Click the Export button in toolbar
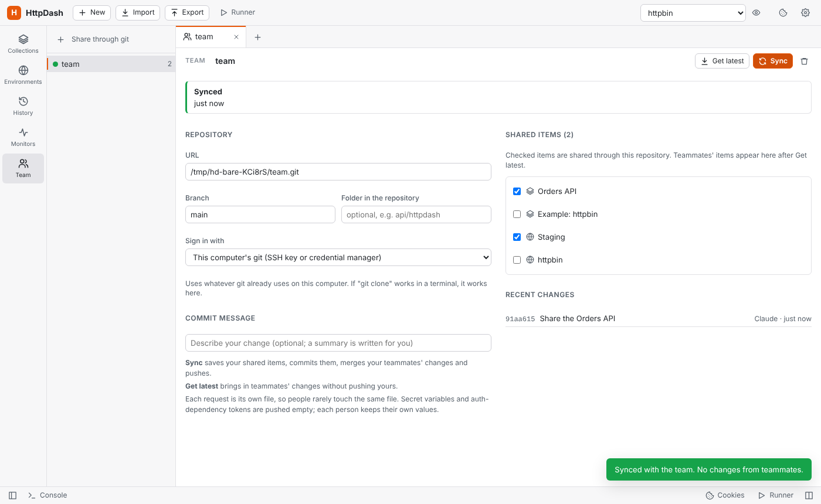821x504 pixels. [187, 12]
